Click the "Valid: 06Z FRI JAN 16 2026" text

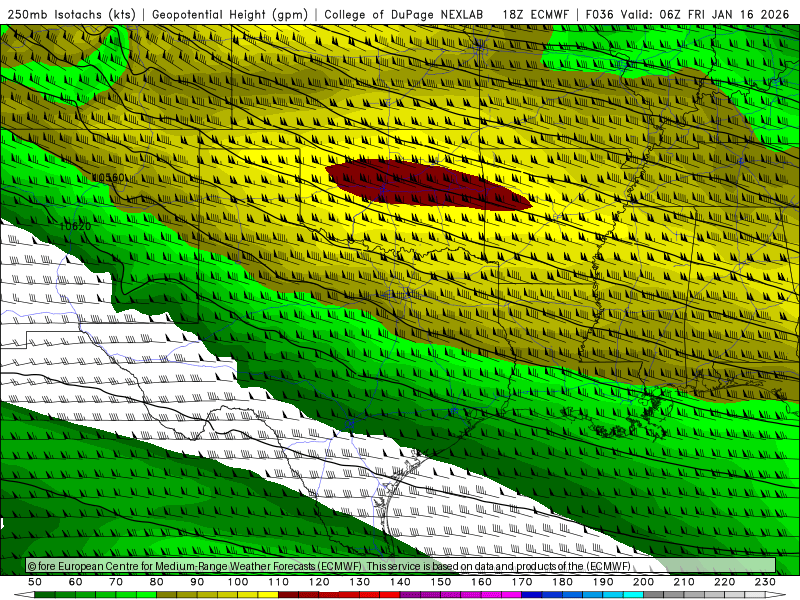click(706, 14)
